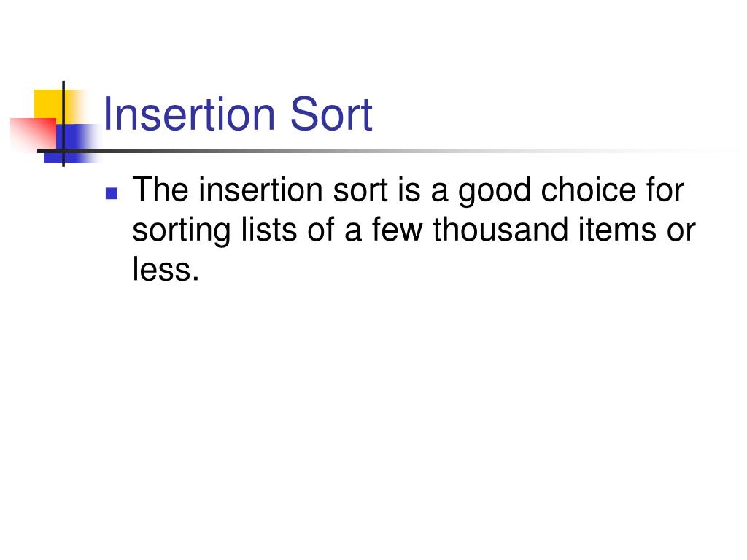The height and width of the screenshot is (560, 747).
Task: Click the yellow square in the slide logo
Action: (x=48, y=105)
